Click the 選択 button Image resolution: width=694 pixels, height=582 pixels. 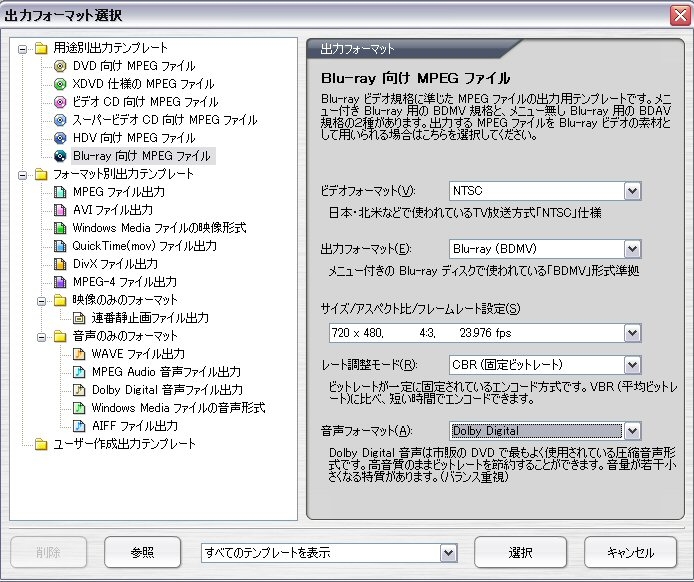click(x=520, y=552)
